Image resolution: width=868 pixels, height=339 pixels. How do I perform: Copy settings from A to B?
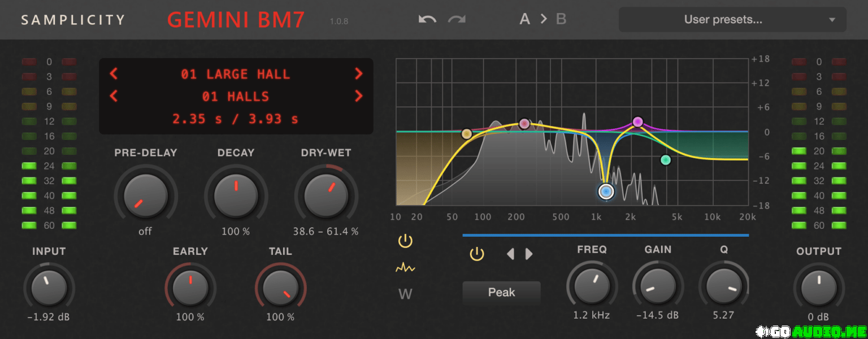point(543,19)
